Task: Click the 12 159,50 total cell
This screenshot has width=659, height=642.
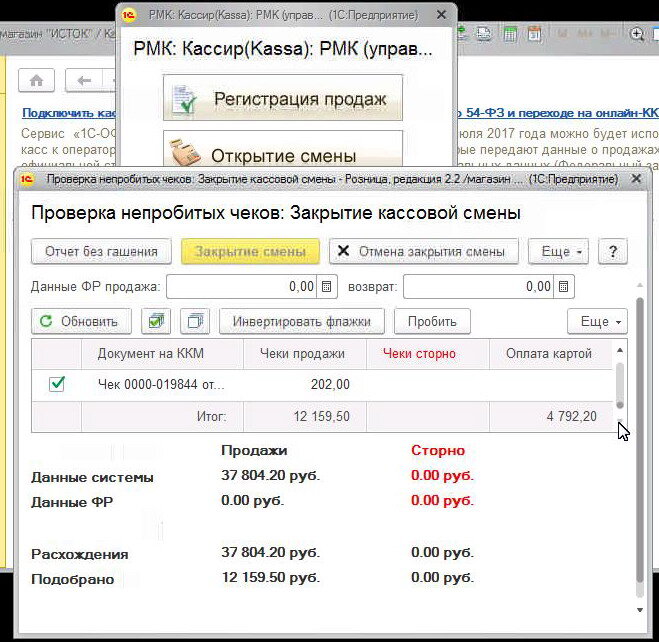Action: click(305, 416)
